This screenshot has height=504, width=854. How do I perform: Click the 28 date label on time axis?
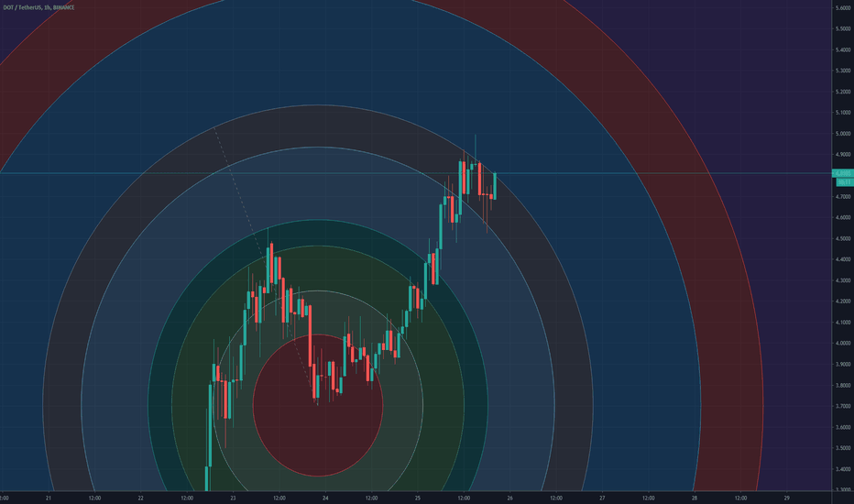(695, 498)
